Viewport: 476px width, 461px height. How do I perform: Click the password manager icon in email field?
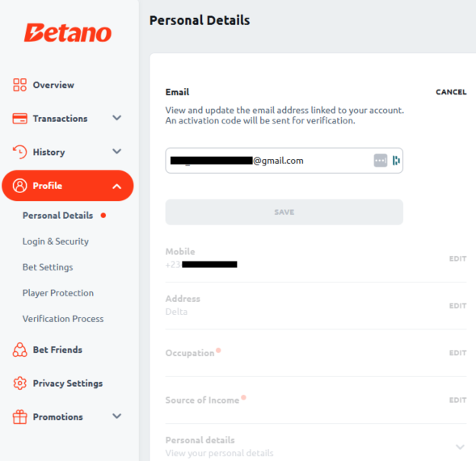(x=381, y=161)
